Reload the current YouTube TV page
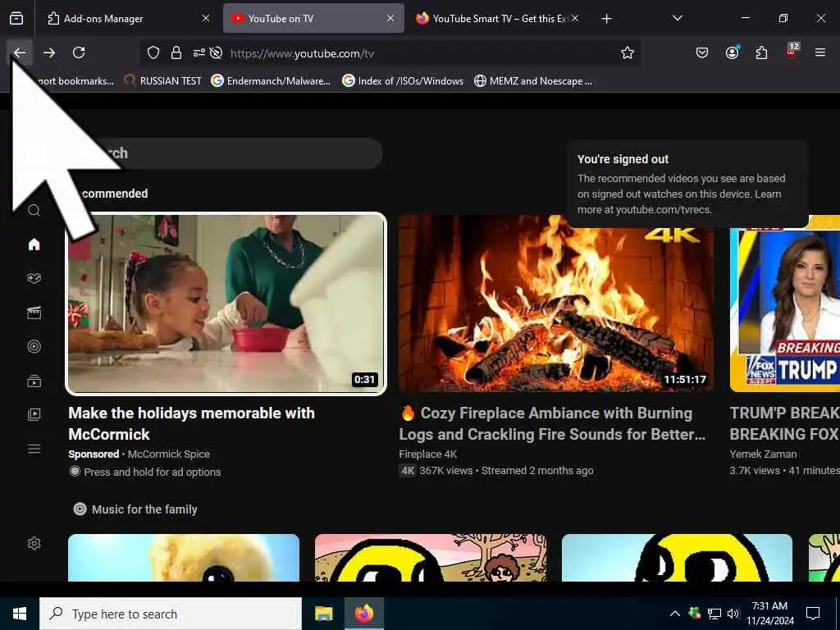The image size is (840, 630). pos(79,52)
